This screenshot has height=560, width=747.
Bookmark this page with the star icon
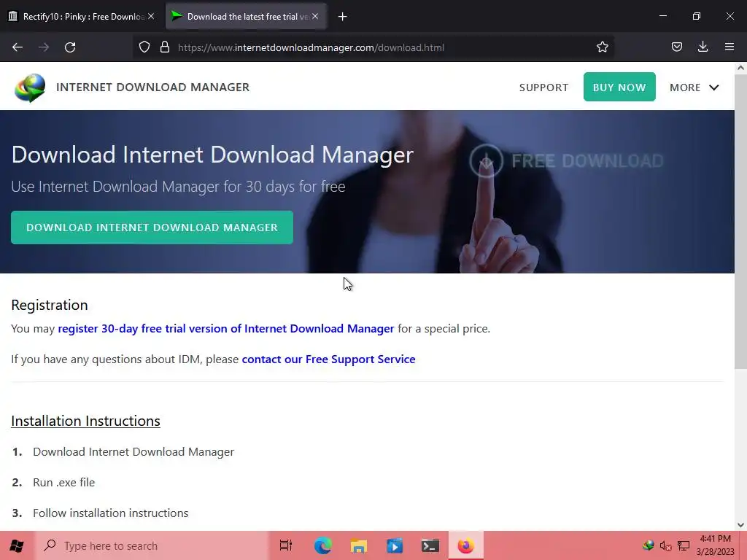click(602, 47)
